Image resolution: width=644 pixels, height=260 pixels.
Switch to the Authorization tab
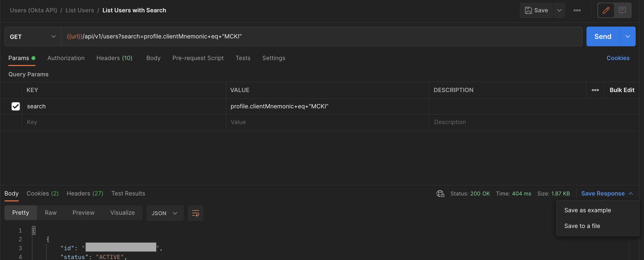tap(66, 58)
